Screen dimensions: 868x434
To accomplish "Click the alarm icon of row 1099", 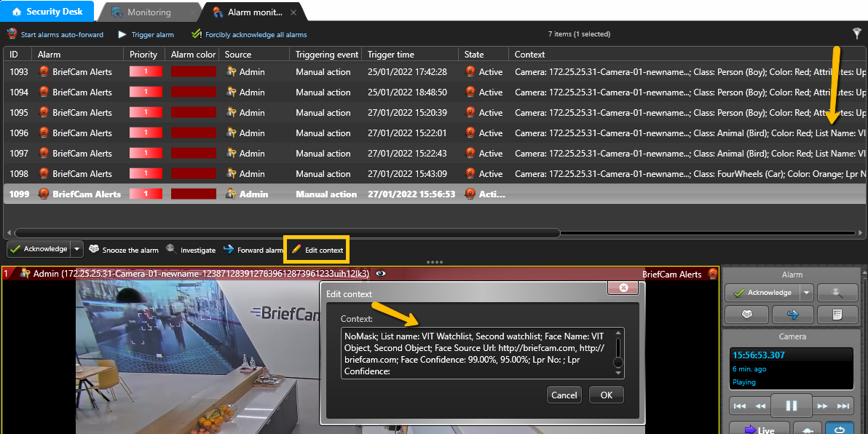I will (x=44, y=194).
